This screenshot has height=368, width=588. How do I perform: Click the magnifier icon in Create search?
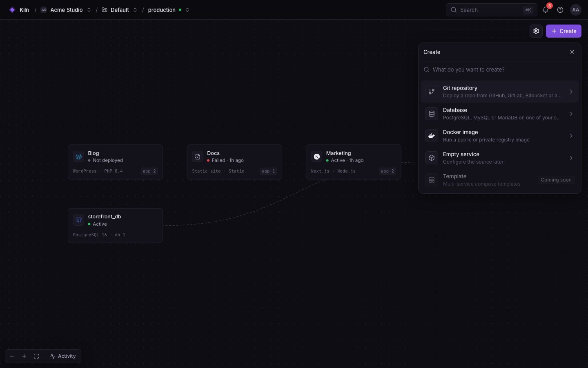[x=426, y=70]
